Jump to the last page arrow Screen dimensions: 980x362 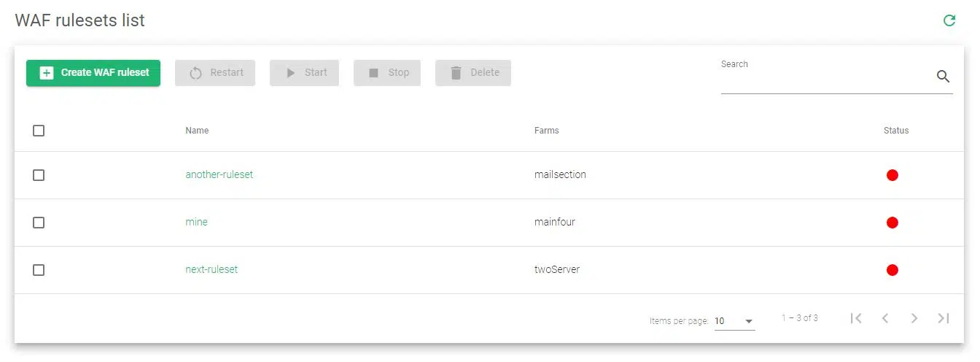944,318
